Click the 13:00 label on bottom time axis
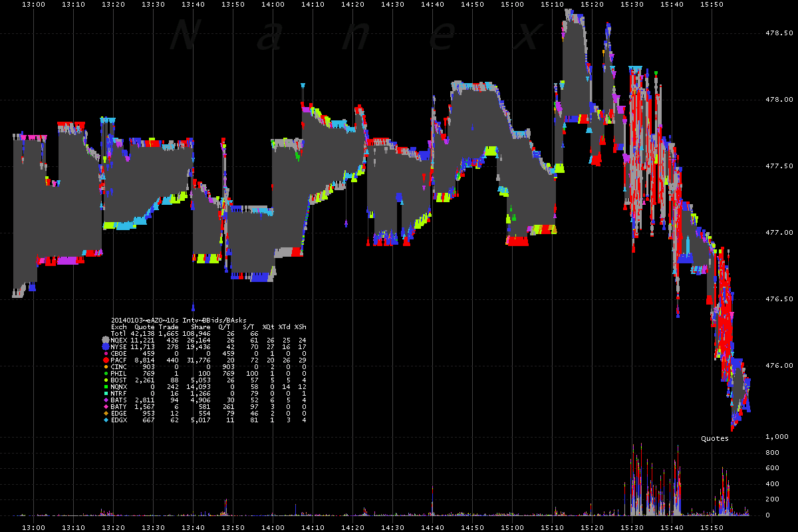The image size is (798, 532). 33,527
